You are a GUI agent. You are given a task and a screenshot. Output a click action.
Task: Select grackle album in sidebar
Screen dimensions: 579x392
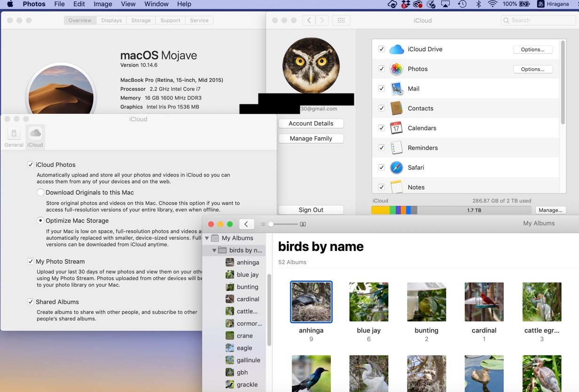pos(242,385)
